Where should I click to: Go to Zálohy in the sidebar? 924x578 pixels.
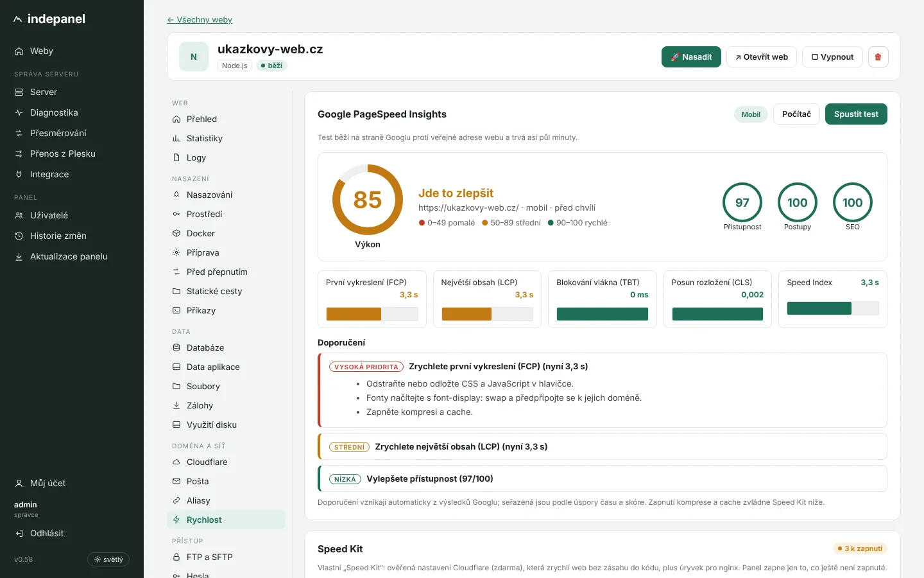coord(226,406)
